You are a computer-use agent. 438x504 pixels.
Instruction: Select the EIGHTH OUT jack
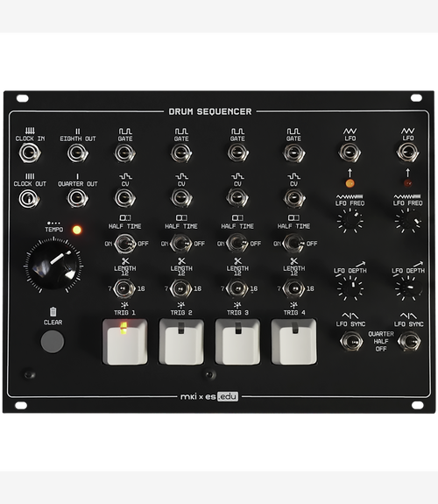coord(77,153)
